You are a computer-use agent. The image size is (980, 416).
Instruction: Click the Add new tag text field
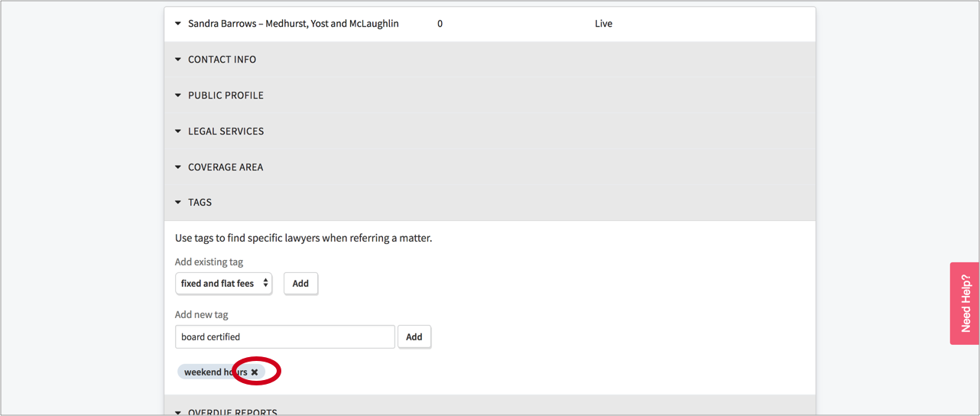(284, 337)
